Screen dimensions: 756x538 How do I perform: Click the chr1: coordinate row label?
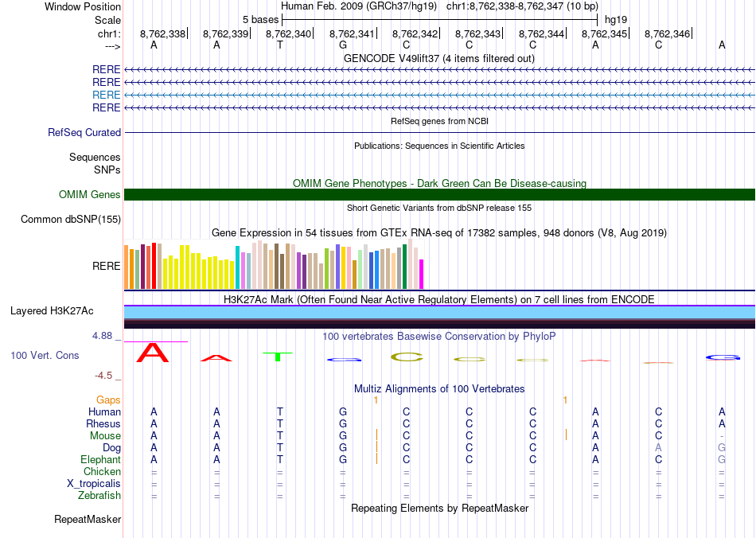click(109, 33)
